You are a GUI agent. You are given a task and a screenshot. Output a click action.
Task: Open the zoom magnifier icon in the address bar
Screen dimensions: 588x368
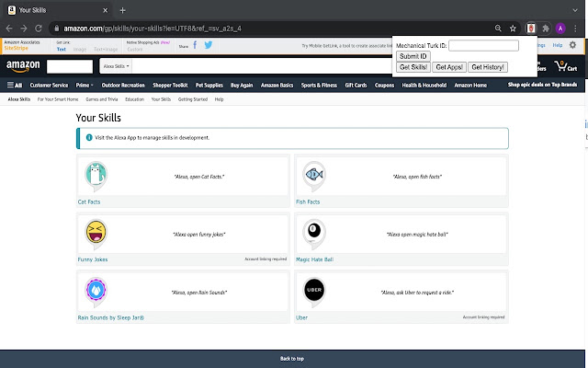point(498,29)
